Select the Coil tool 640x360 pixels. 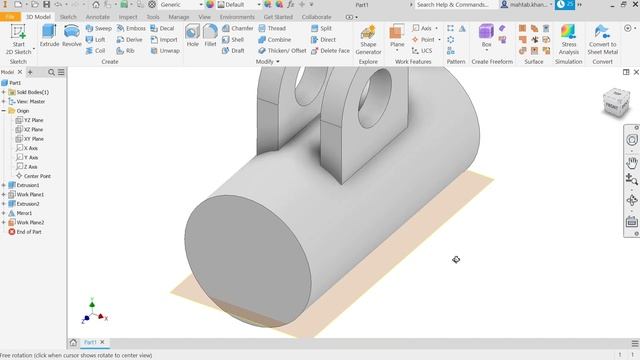point(96,51)
